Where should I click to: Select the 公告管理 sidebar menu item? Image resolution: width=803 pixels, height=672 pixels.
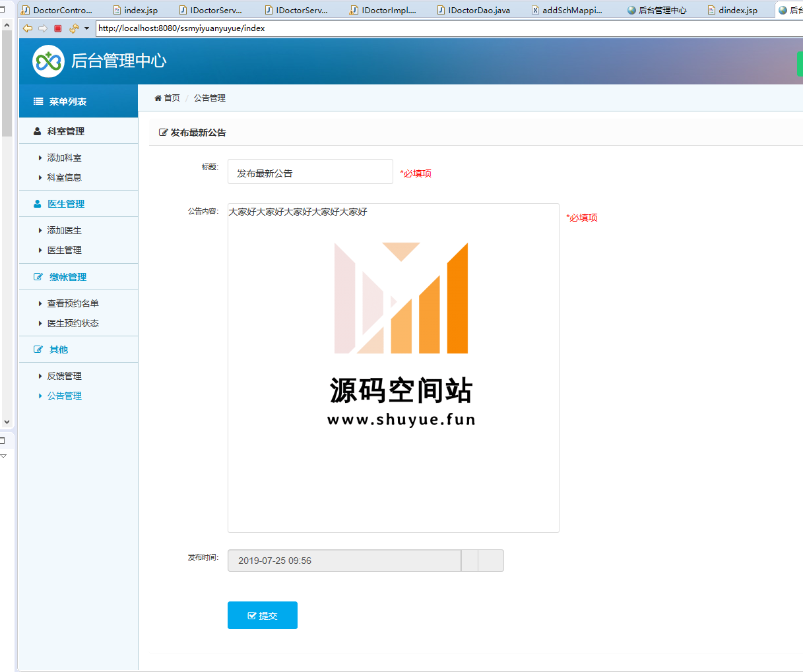click(64, 396)
